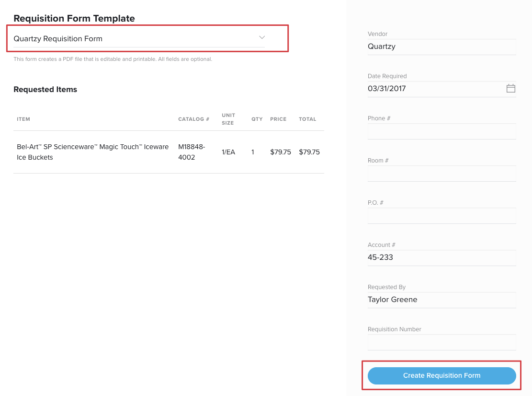This screenshot has height=396, width=532.
Task: Click the PRICE column header
Action: coord(278,119)
